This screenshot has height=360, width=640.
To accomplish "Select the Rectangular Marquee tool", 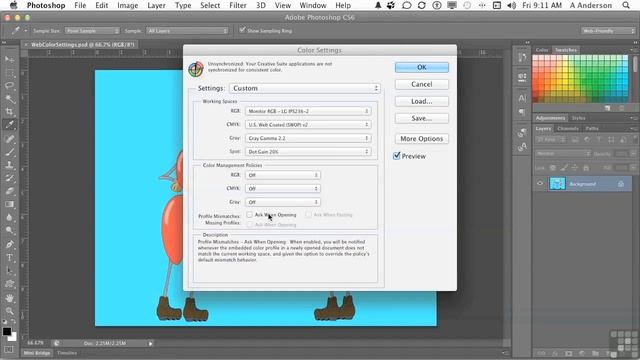I will tap(9, 73).
